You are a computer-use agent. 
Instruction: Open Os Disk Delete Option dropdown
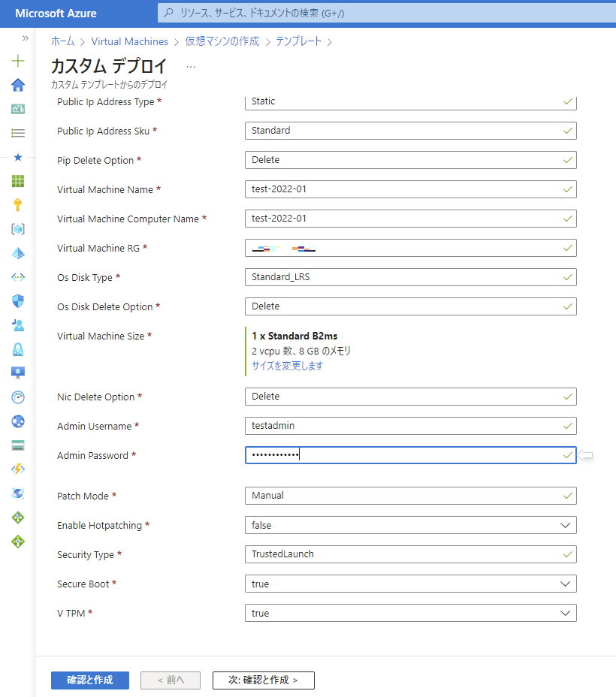click(x=411, y=306)
